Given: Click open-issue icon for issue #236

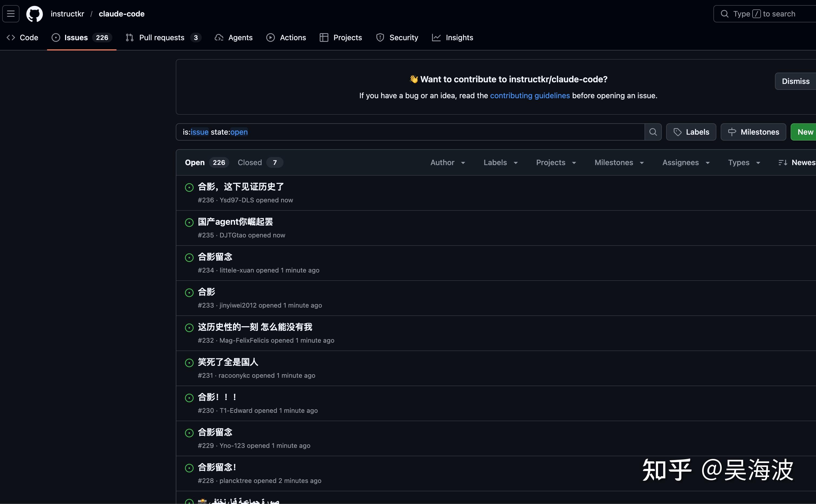Looking at the screenshot, I should pos(189,187).
